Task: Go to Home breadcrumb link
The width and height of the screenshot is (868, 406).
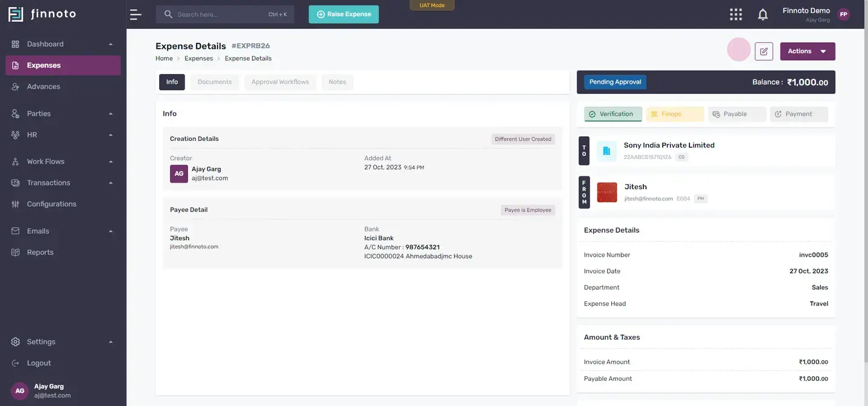Action: 164,58
